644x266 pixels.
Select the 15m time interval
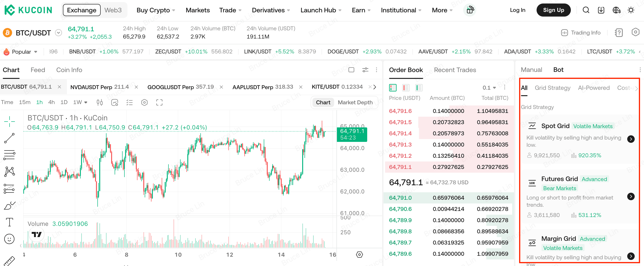25,102
